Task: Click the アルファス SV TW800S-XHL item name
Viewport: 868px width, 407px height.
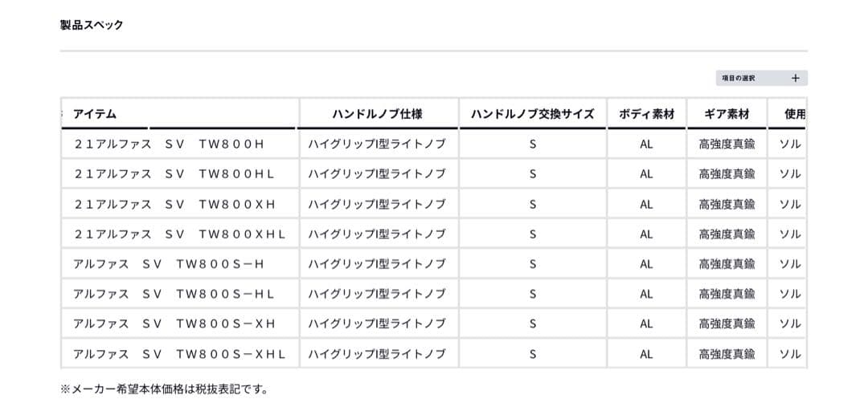Action: pos(179,353)
